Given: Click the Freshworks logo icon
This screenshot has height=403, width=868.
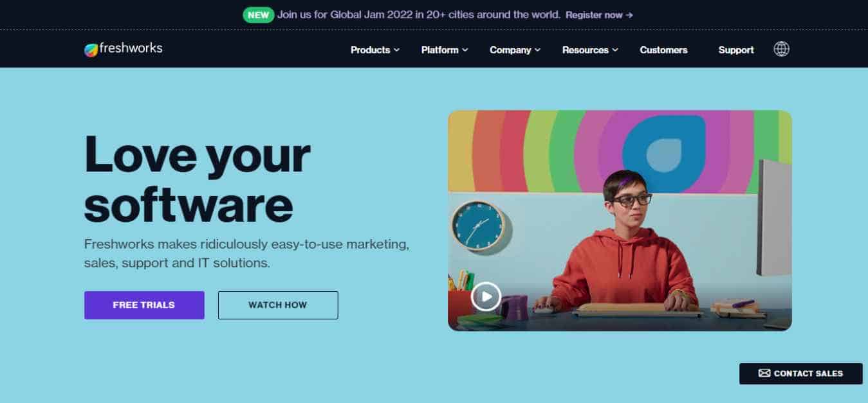Looking at the screenshot, I should (91, 49).
